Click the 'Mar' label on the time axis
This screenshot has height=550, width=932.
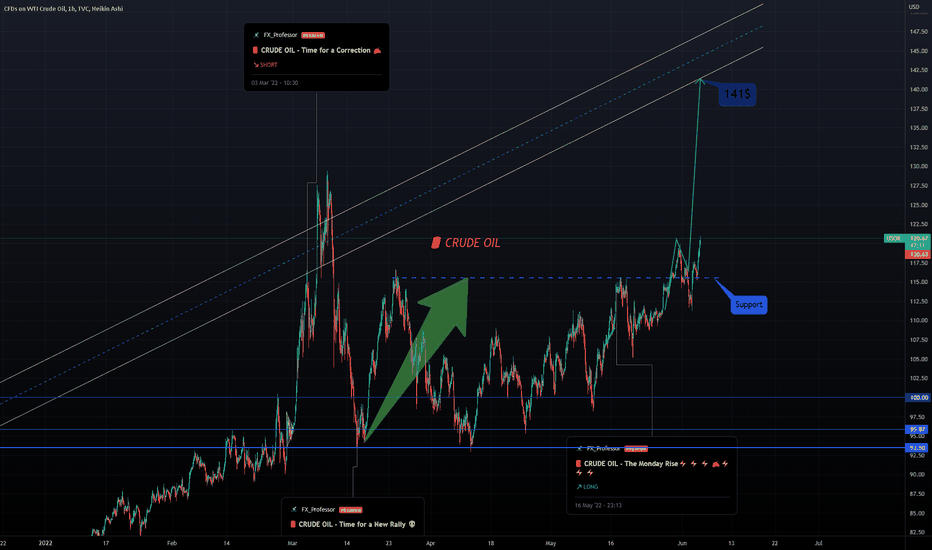[x=292, y=543]
